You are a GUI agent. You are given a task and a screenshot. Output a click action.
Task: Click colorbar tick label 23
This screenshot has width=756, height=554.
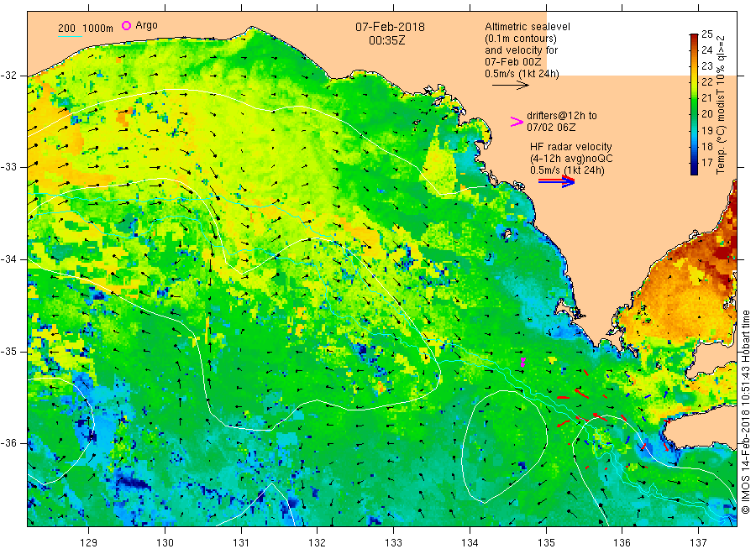[706, 66]
